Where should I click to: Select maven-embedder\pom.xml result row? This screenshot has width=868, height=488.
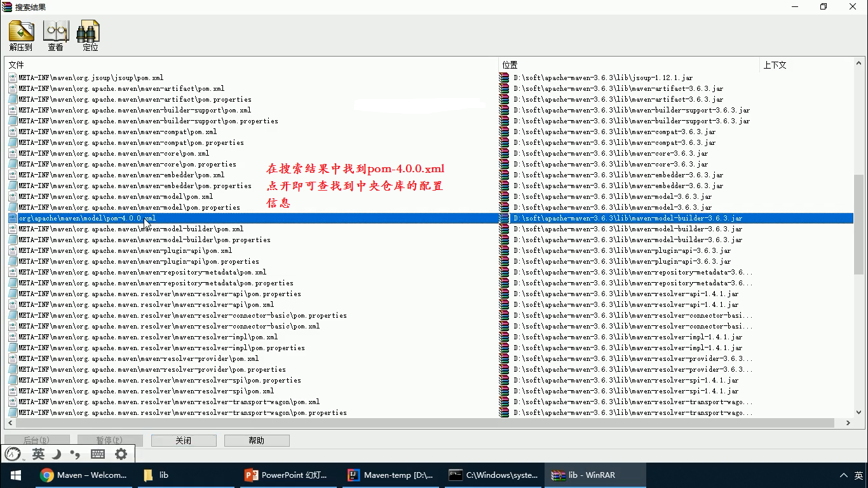430,175
